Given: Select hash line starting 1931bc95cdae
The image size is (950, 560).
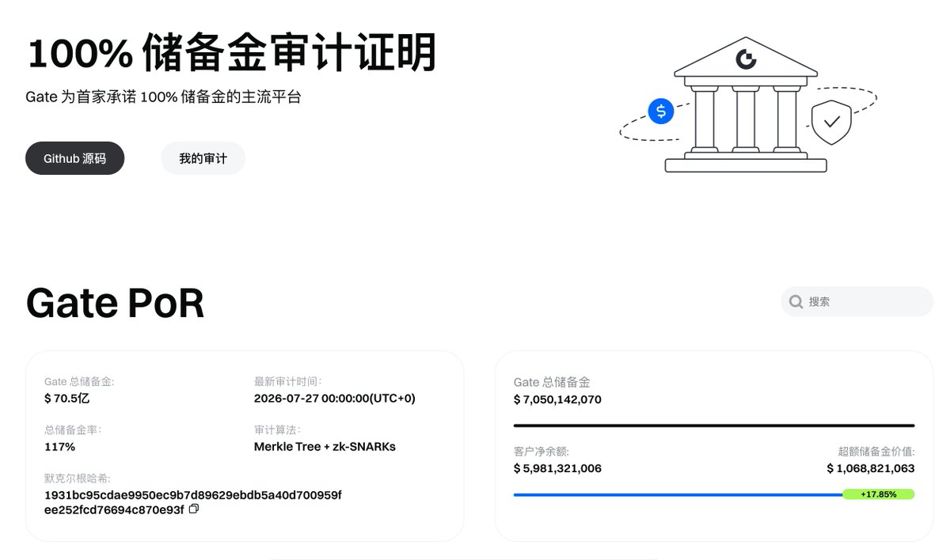Looking at the screenshot, I should tap(193, 495).
